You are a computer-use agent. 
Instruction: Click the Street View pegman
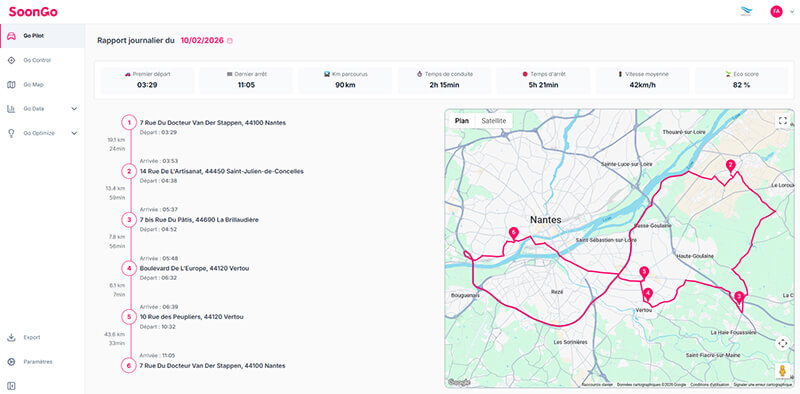782,371
